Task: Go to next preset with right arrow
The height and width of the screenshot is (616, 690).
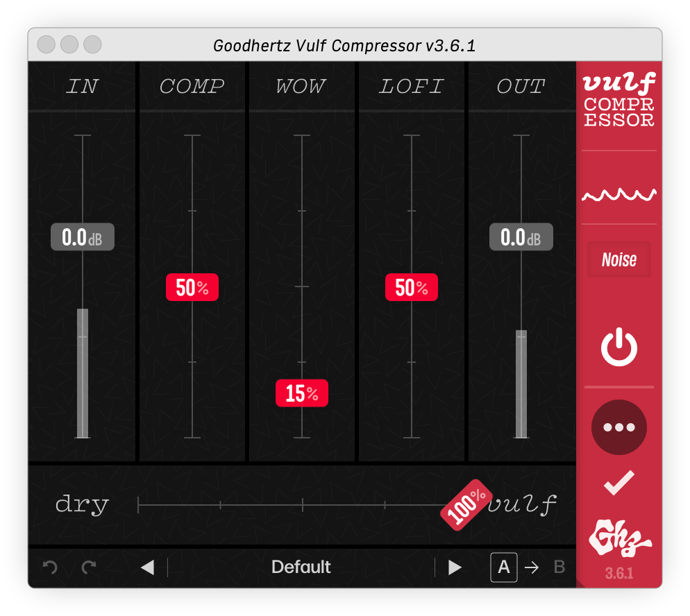Action: point(455,567)
